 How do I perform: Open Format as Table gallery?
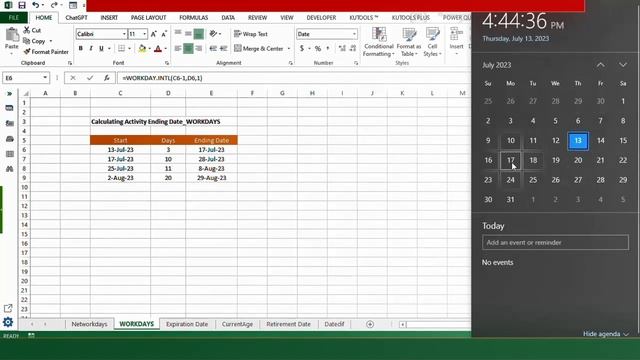(409, 42)
